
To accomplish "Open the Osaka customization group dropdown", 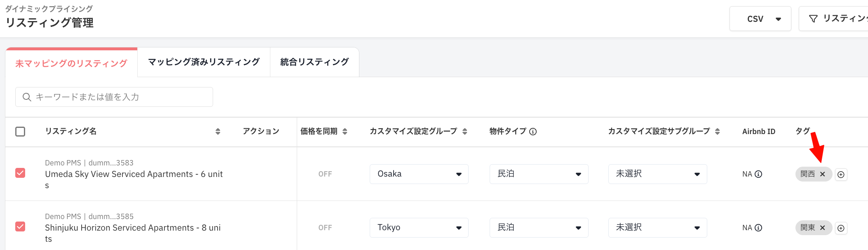I will pos(419,174).
